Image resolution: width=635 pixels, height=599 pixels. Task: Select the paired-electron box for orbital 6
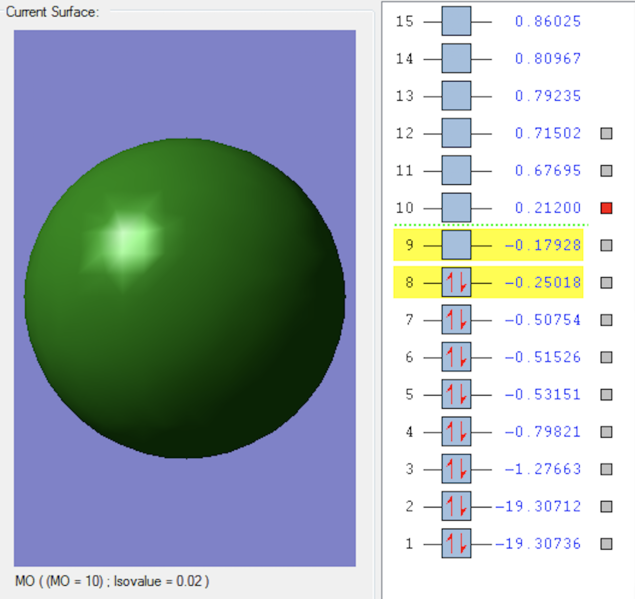[x=456, y=357]
